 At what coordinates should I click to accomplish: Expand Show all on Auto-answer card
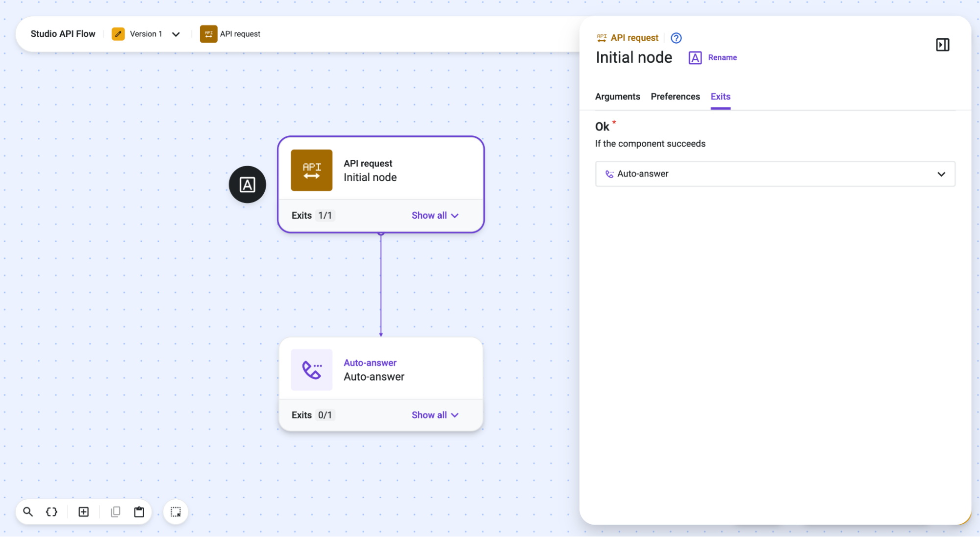click(x=435, y=415)
